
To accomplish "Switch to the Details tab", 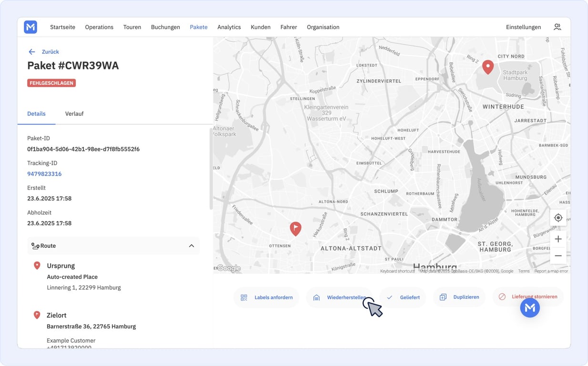I will click(x=36, y=114).
